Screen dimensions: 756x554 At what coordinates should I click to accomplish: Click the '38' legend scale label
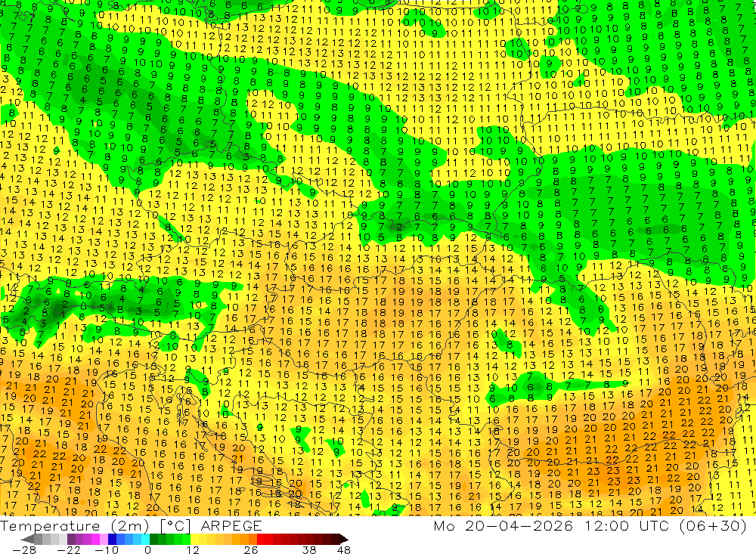[x=309, y=549]
